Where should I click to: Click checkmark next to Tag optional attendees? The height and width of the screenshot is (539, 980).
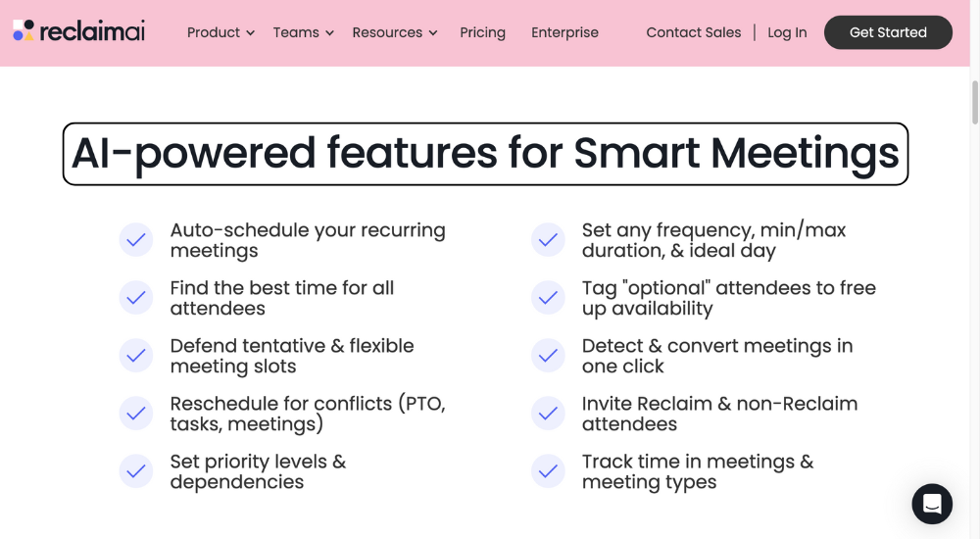(x=548, y=298)
